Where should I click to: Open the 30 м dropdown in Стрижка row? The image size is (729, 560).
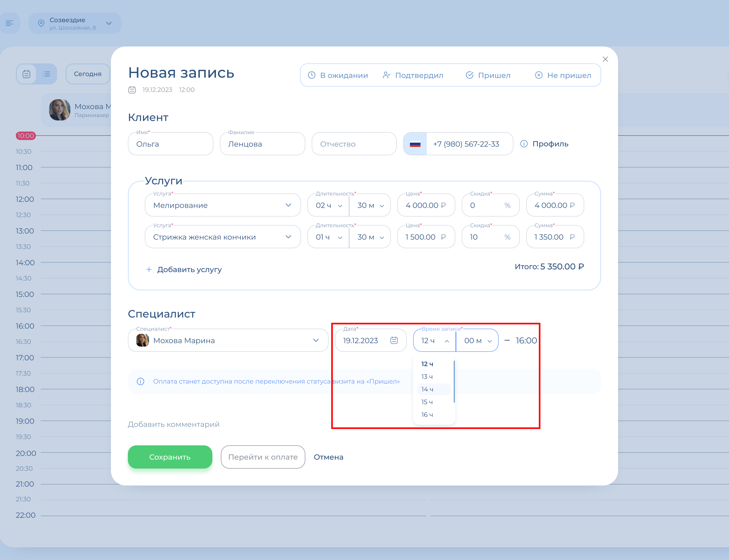coord(370,237)
